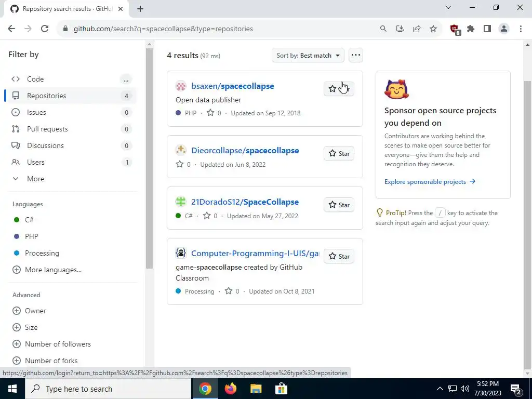Screen dimensions: 532x399
Task: Click the taskbar search box
Action: pyautogui.click(x=108, y=389)
